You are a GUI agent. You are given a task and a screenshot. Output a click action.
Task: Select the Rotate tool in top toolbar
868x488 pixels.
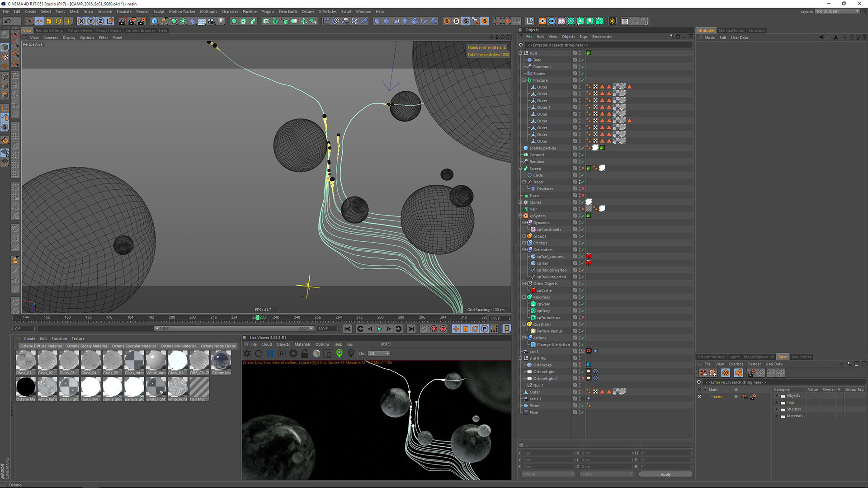click(x=58, y=21)
